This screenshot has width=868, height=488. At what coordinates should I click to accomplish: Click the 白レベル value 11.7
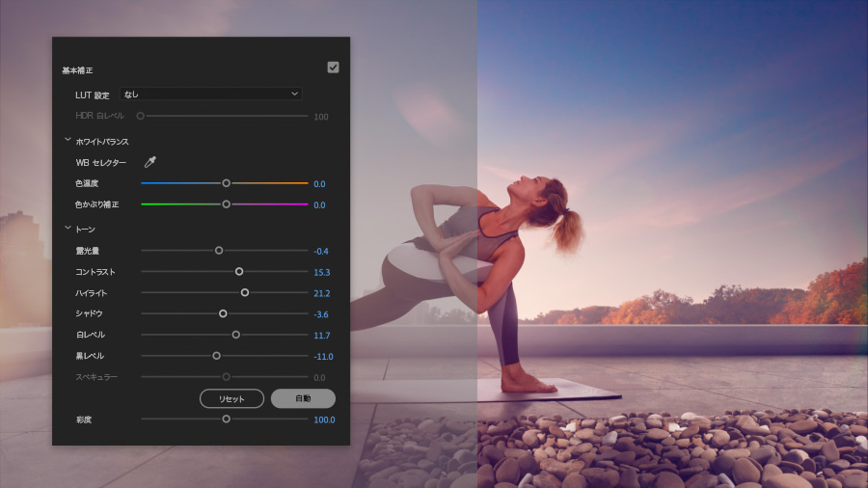coord(321,336)
